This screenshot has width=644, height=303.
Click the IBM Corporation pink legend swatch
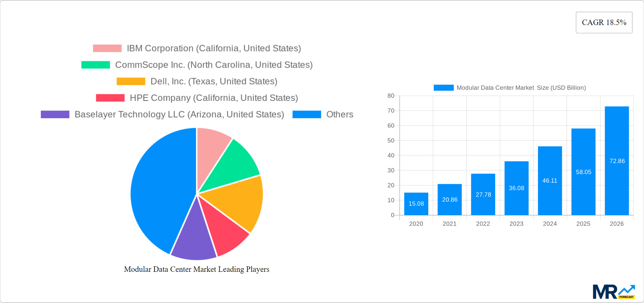107,48
